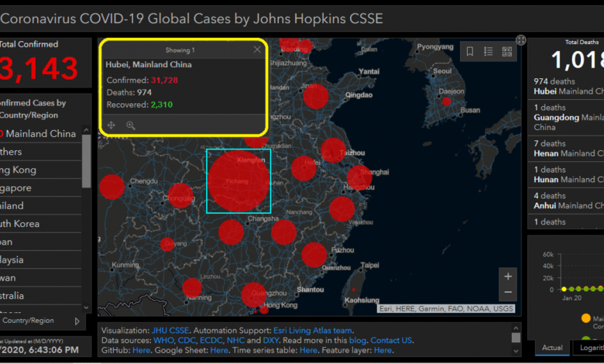Switch chart to Logarithmic tab

pyautogui.click(x=589, y=348)
